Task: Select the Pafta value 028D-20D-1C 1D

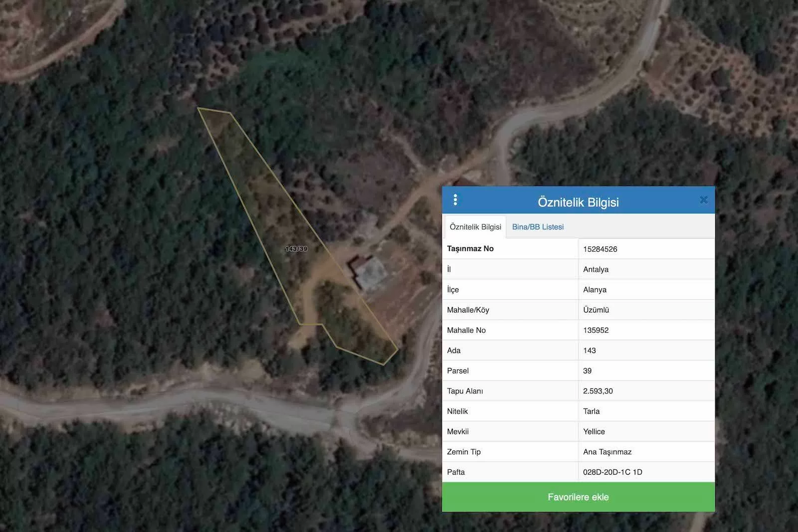Action: pos(612,472)
